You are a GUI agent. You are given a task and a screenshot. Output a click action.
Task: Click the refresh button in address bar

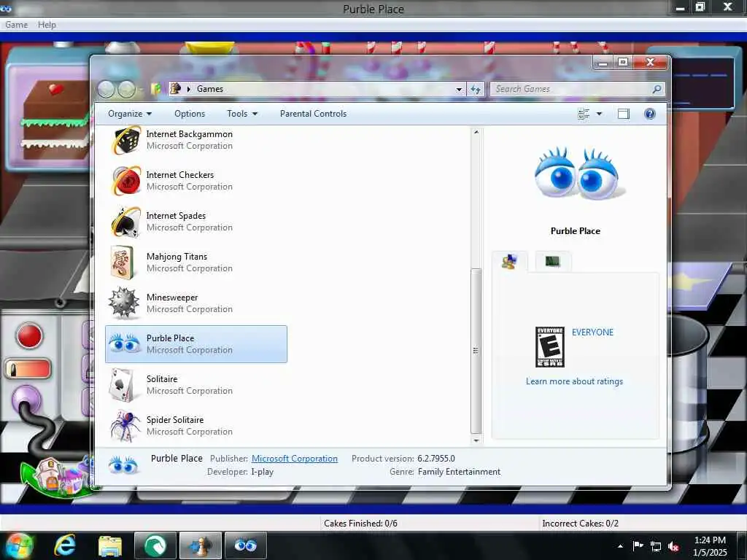tap(476, 89)
